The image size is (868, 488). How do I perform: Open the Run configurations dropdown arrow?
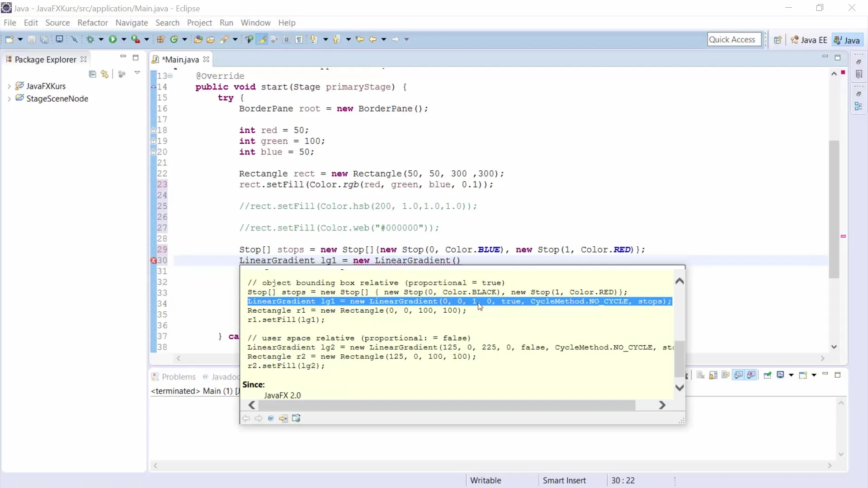click(x=123, y=39)
